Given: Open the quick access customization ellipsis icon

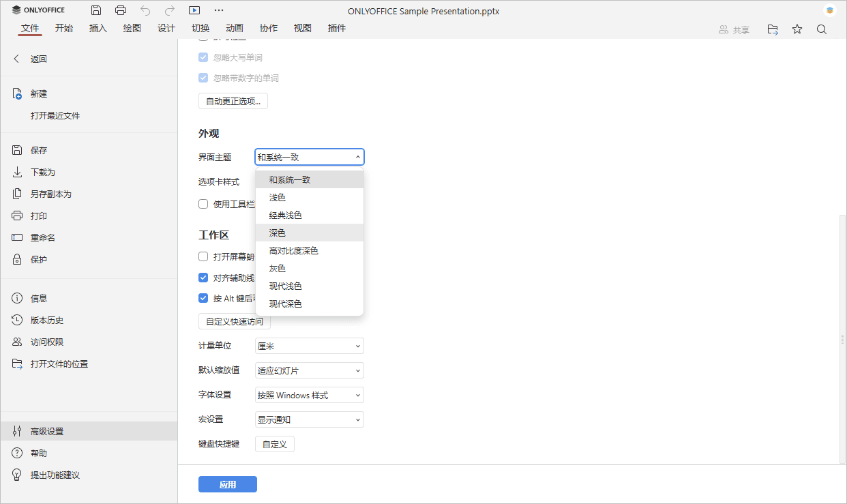Looking at the screenshot, I should pos(219,10).
